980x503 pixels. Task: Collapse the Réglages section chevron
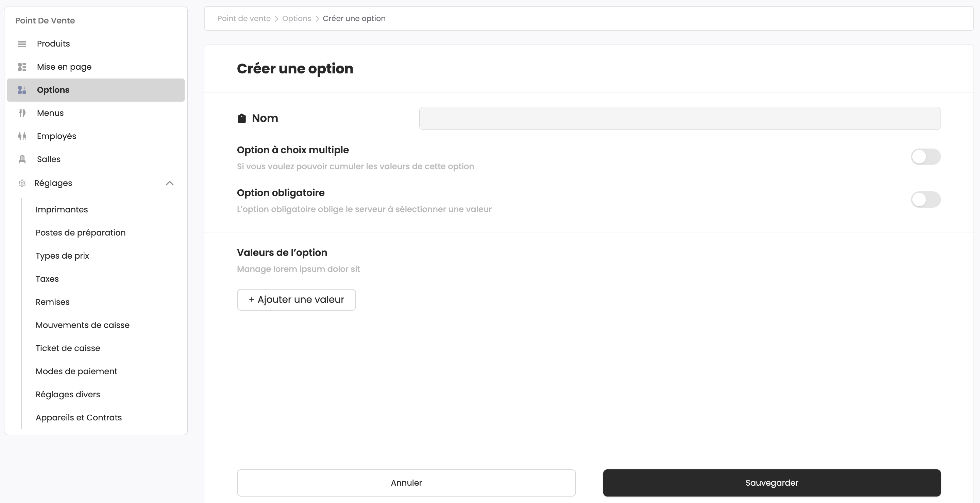point(170,183)
